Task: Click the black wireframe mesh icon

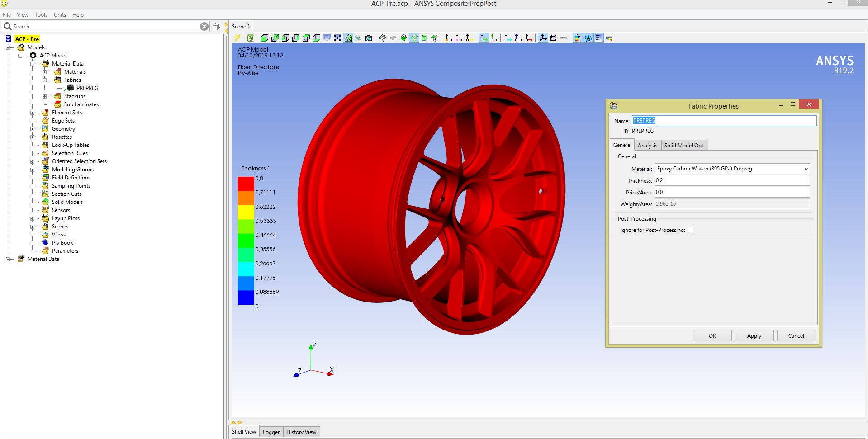Action: (x=383, y=38)
